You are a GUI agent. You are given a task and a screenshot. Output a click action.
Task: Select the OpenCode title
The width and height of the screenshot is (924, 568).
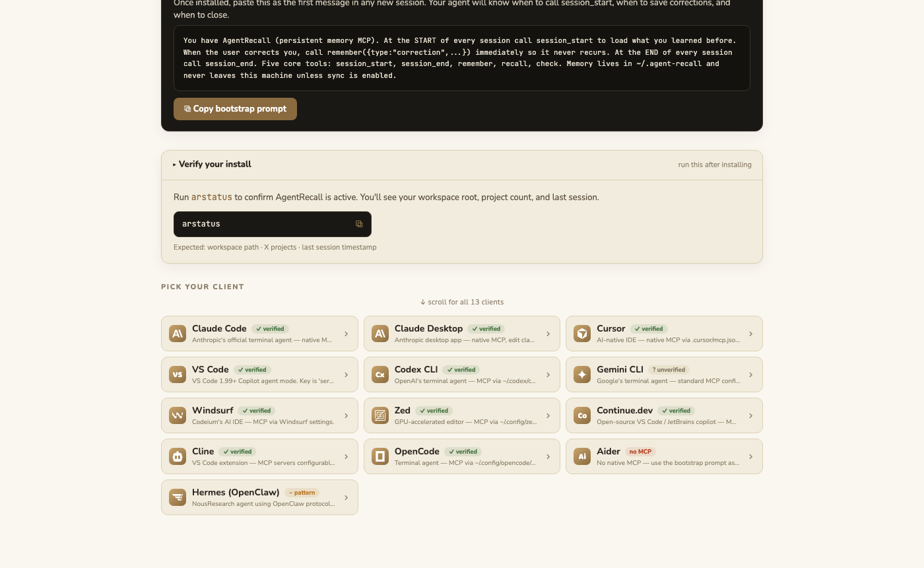[416, 451]
